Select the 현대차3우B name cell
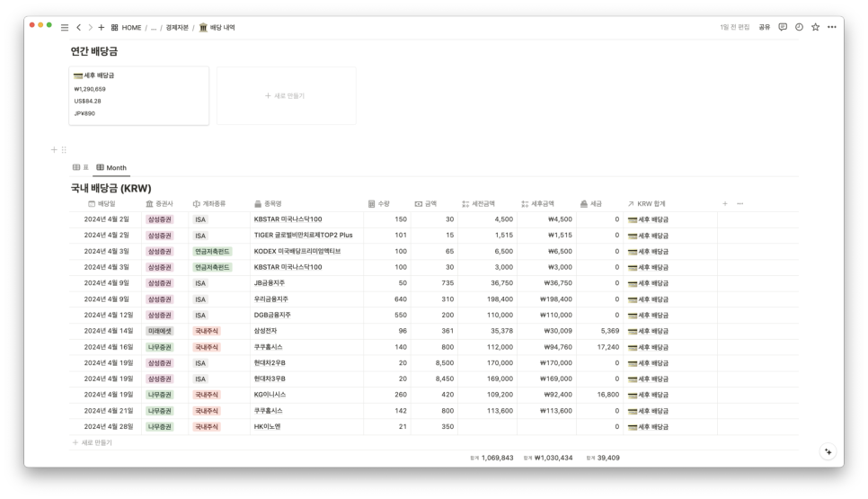The image size is (868, 499). pos(306,379)
